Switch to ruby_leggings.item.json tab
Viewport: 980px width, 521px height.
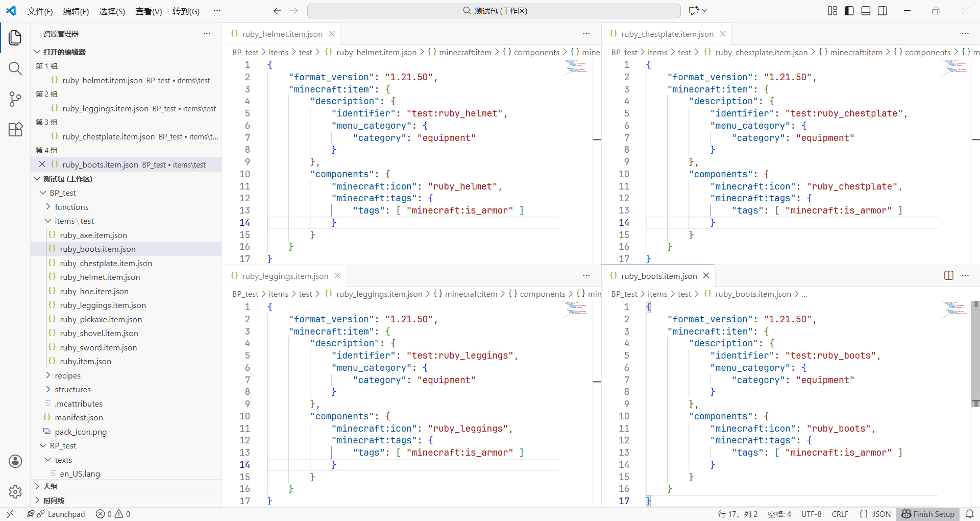coord(285,276)
